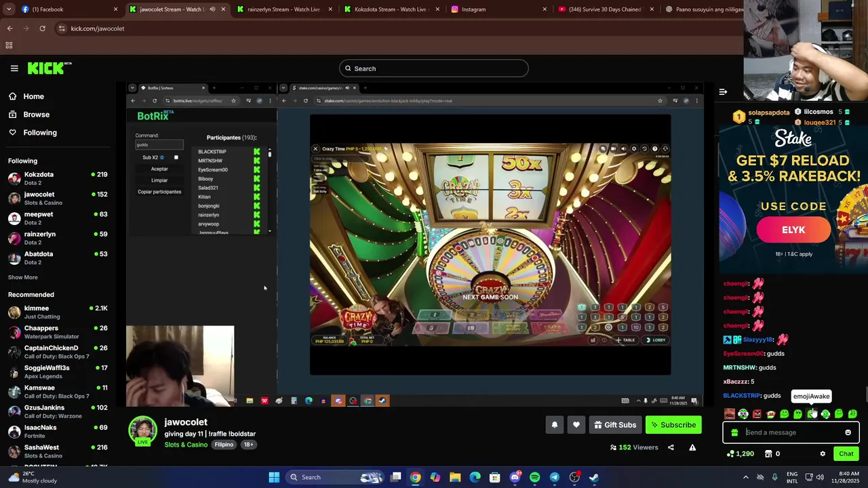Switch to the Kokzdota Stream tab
The height and width of the screenshot is (488, 868).
[x=391, y=9]
